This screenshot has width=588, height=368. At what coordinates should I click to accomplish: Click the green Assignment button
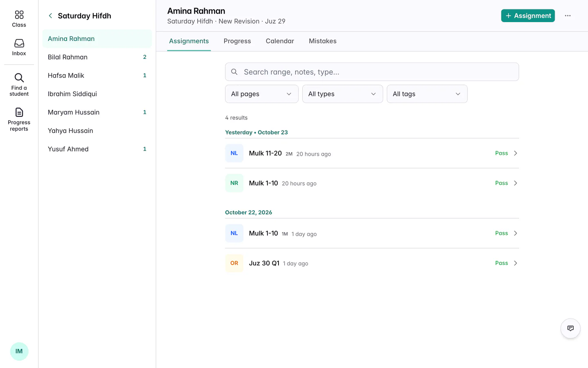[x=528, y=16]
